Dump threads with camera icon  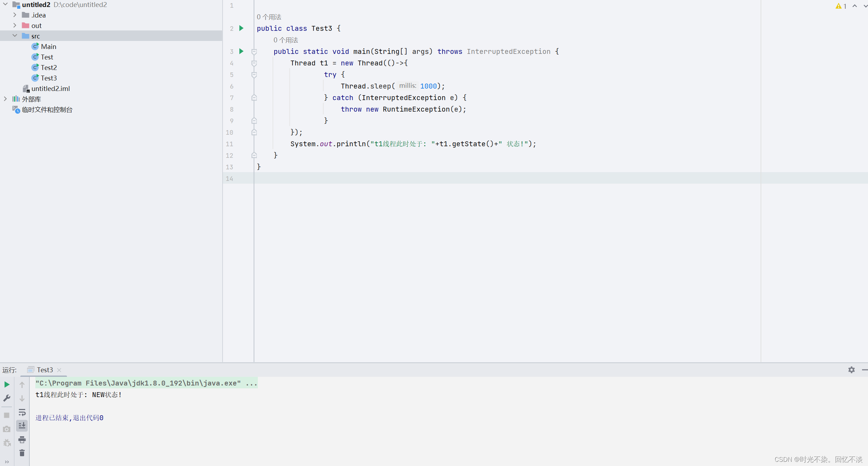point(7,429)
